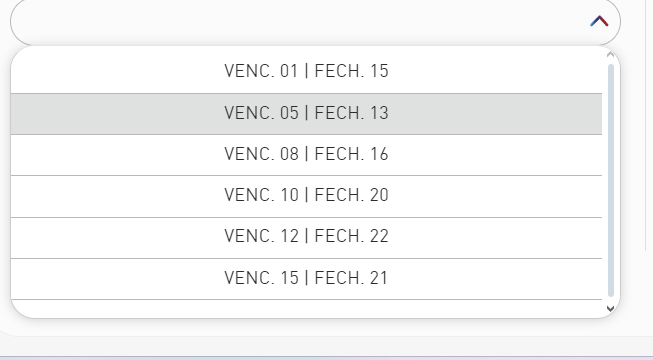
Task: Click the VENC. 01 text label
Action: click(x=261, y=71)
